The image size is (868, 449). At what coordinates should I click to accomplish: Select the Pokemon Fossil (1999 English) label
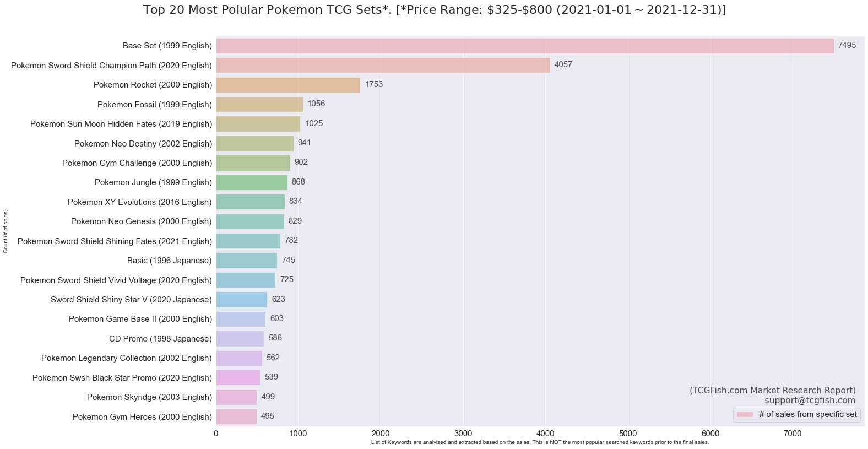click(154, 105)
